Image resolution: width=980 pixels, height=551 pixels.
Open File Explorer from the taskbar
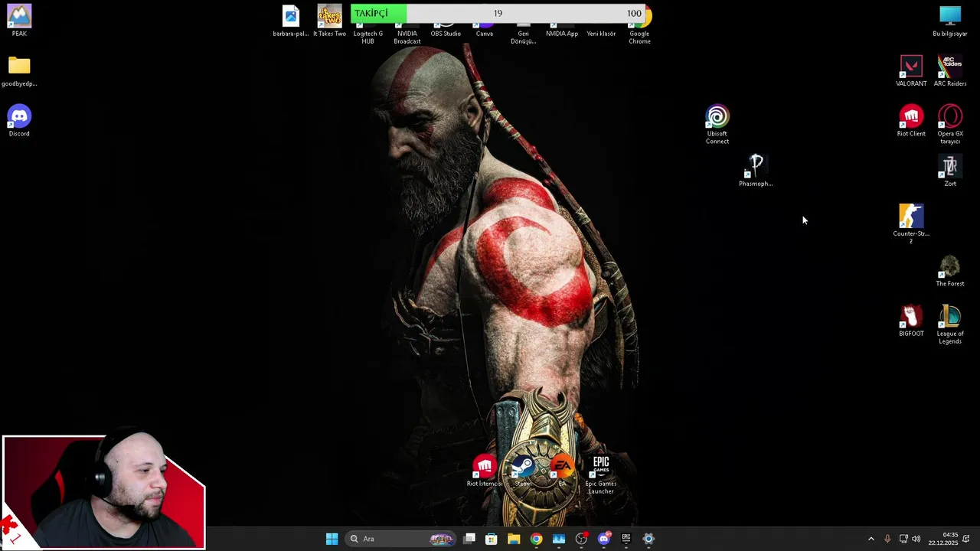coord(514,539)
